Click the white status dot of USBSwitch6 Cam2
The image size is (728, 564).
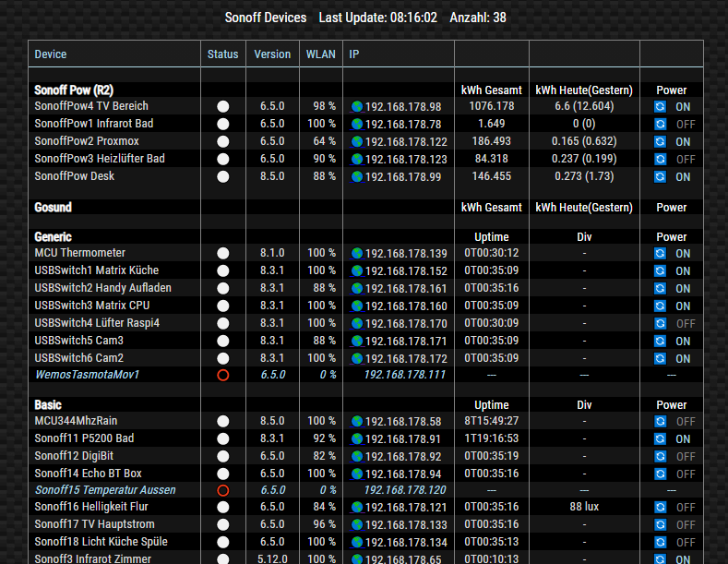click(x=223, y=359)
